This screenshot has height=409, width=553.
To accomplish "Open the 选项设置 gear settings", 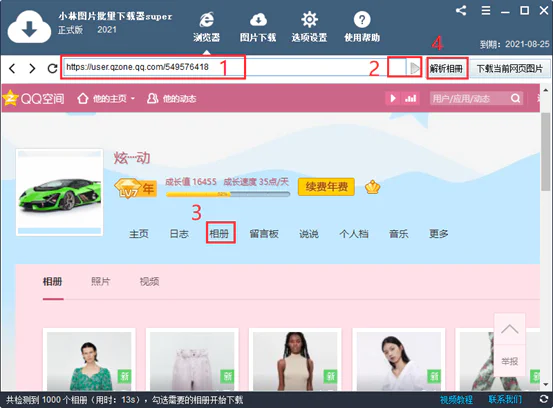I will pyautogui.click(x=309, y=27).
